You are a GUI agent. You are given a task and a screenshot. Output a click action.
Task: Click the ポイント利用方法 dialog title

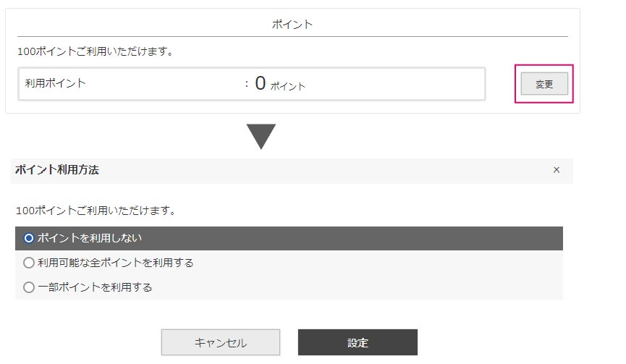[57, 170]
